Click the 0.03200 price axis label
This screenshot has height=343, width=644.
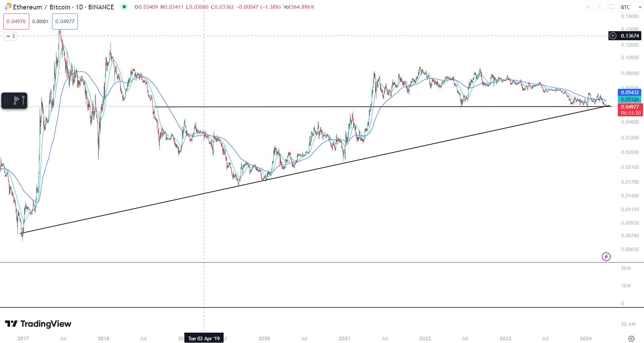[630, 137]
